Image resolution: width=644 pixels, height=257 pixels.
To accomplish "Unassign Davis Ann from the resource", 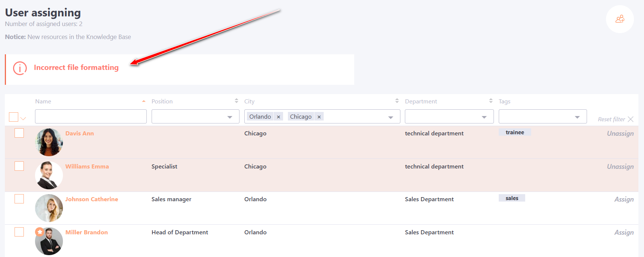I will click(620, 134).
